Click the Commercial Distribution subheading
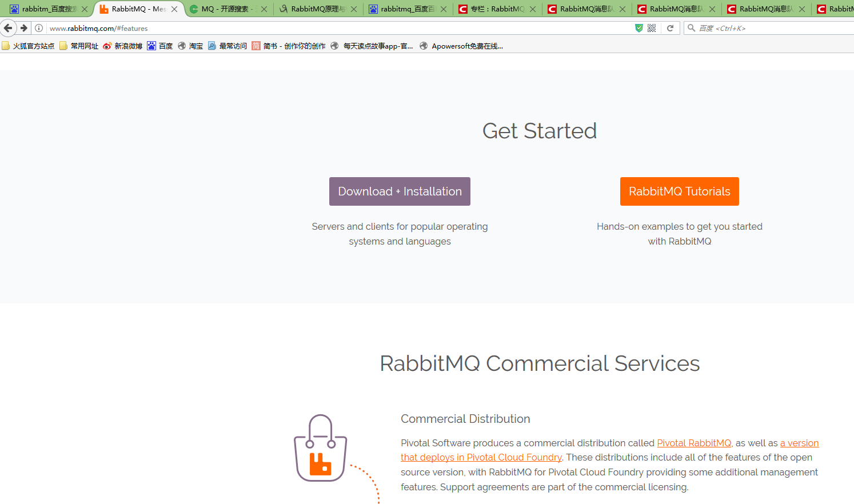 pyautogui.click(x=465, y=419)
